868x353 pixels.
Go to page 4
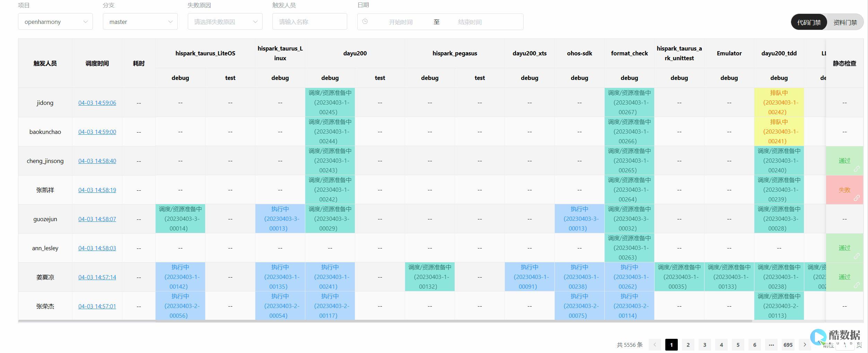pos(721,345)
